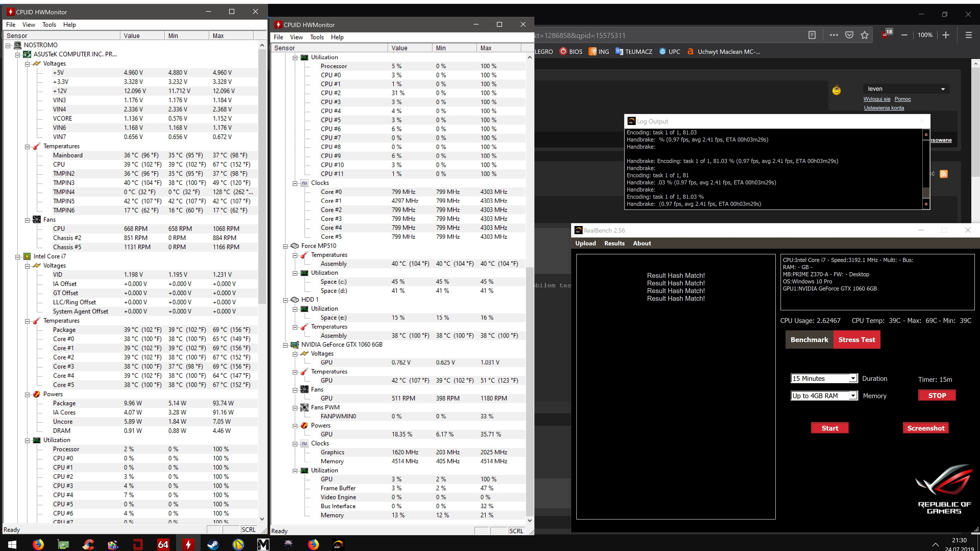
Task: Open Firefox hamburger menu
Action: coord(969,35)
